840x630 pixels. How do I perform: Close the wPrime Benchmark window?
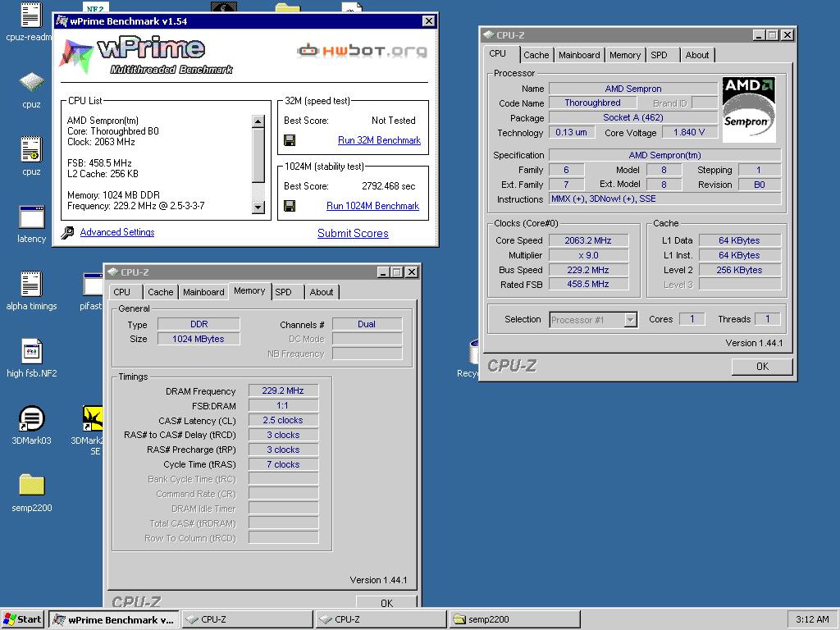point(428,21)
